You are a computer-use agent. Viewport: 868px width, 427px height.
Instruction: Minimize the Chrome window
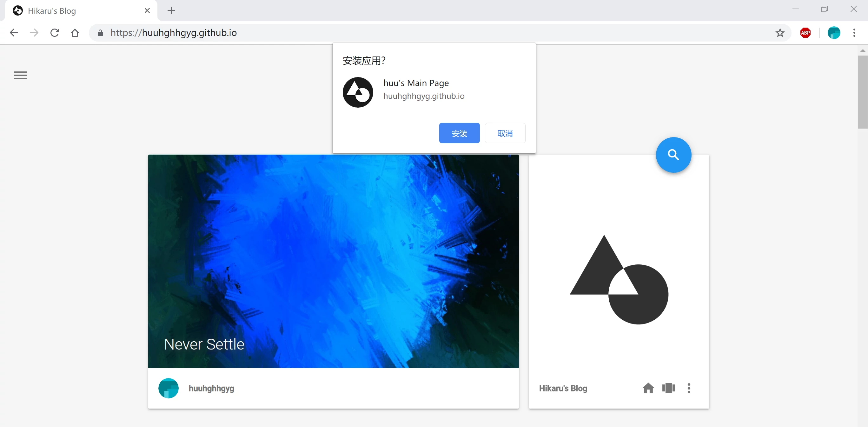(795, 9)
